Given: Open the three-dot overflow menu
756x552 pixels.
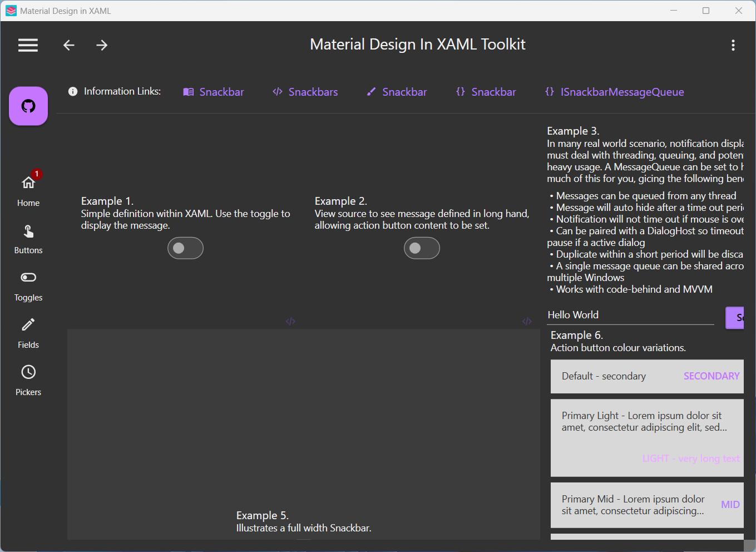Looking at the screenshot, I should click(733, 45).
